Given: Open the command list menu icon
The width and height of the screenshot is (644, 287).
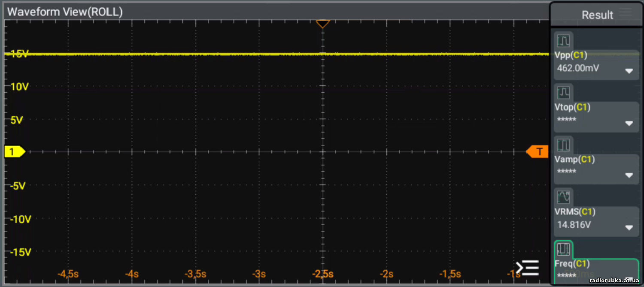Looking at the screenshot, I should [x=527, y=268].
